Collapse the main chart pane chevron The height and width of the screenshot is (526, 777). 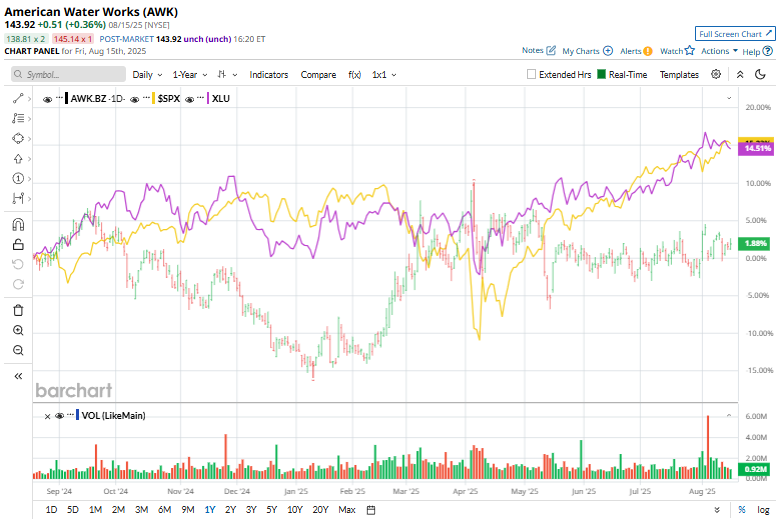(729, 98)
